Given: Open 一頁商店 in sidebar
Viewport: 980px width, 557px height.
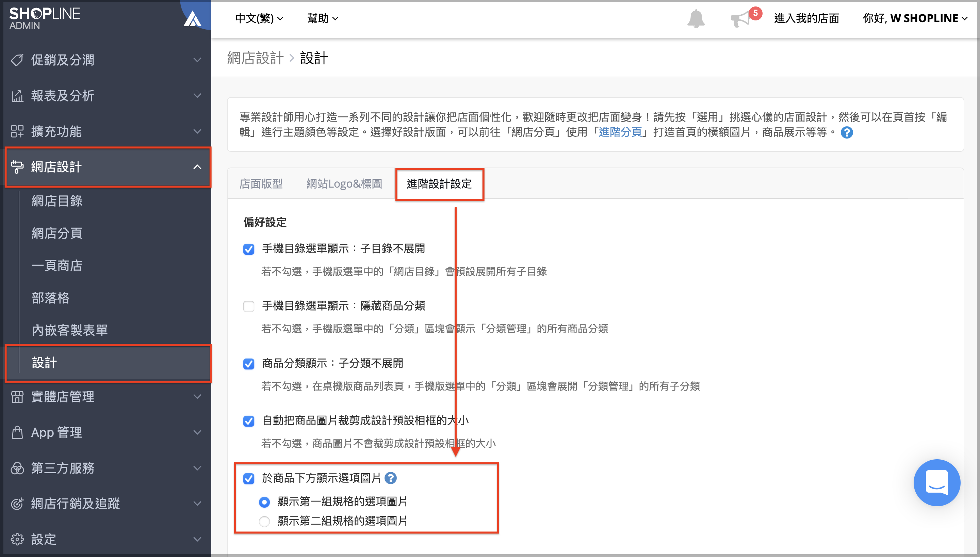Looking at the screenshot, I should tap(57, 266).
